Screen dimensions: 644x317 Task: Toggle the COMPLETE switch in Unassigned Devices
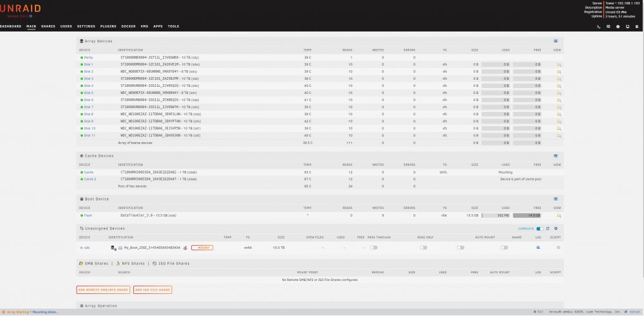[x=540, y=228]
